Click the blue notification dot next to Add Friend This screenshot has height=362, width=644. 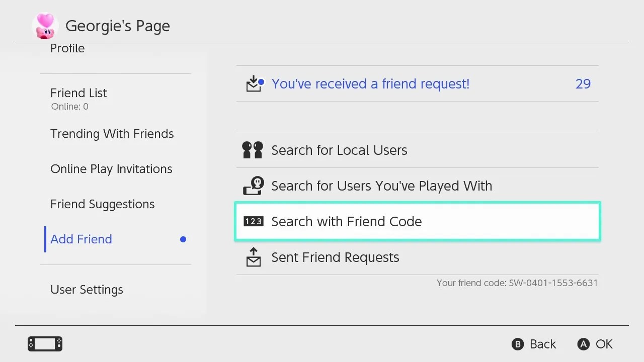(183, 239)
